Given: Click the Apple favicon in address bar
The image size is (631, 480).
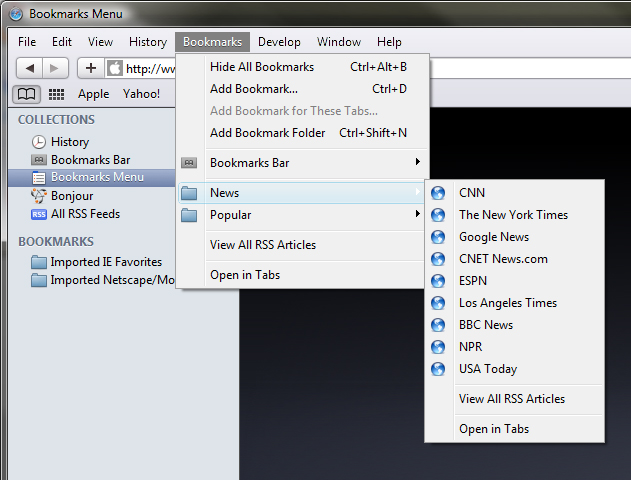Looking at the screenshot, I should (x=114, y=68).
